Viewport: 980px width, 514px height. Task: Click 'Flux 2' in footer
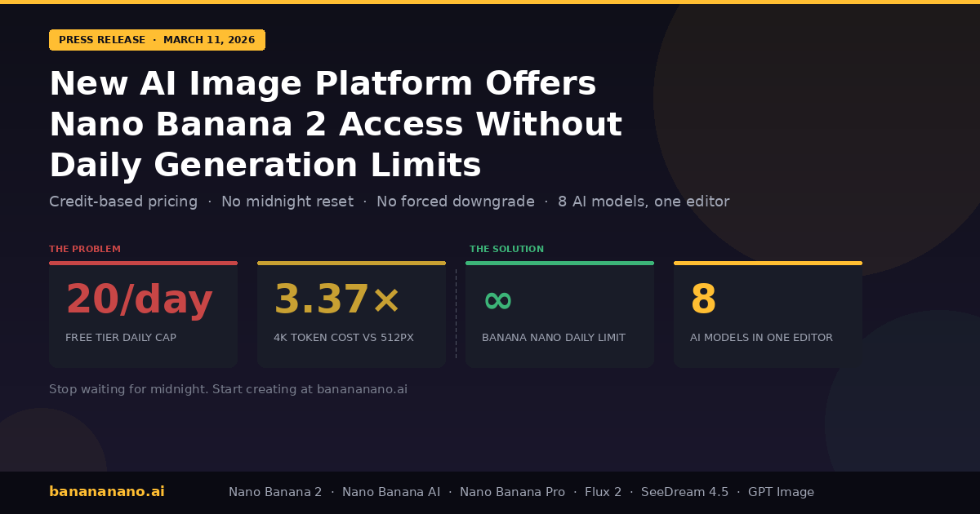click(603, 492)
